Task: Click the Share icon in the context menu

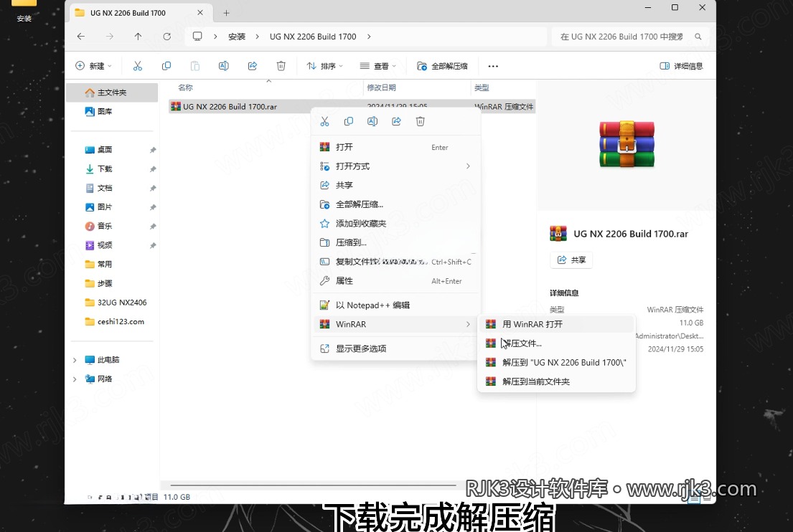Action: tap(396, 121)
